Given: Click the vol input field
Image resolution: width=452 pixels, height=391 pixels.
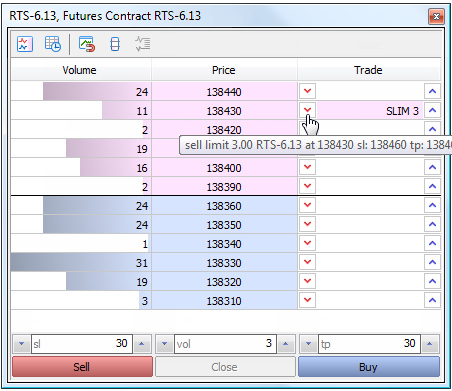Looking at the screenshot, I should (225, 343).
